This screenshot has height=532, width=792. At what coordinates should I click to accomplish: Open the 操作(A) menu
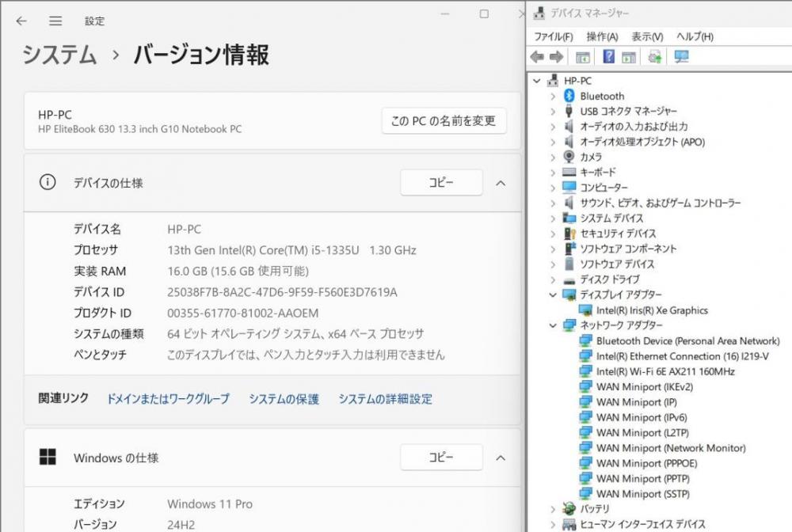click(x=602, y=37)
